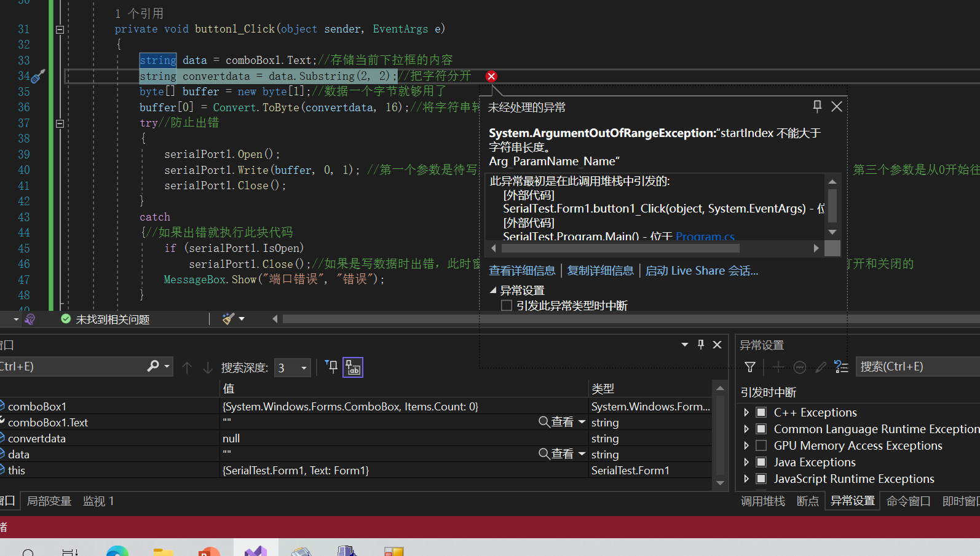
Task: Open the magnifier viewer for data value
Action: click(544, 453)
